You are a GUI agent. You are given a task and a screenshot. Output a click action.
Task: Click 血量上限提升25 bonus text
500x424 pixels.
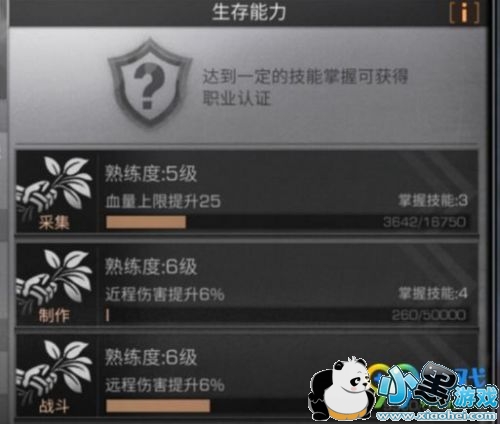[163, 201]
